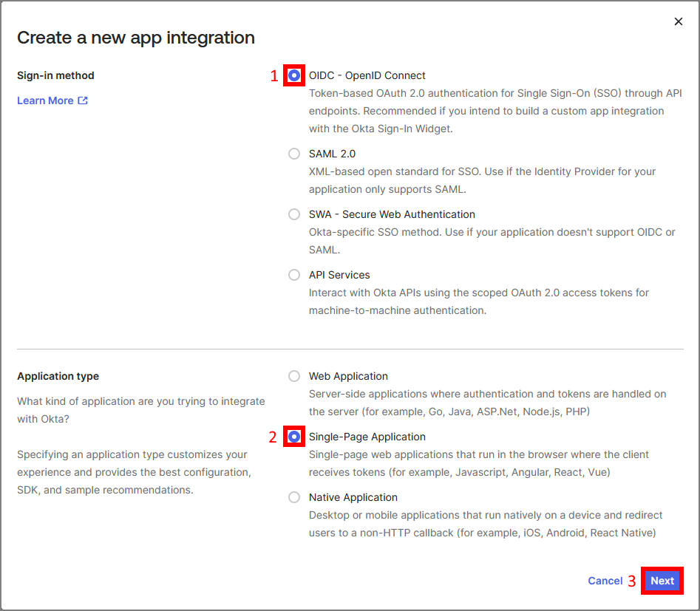Choose the Single-Page Application radio button
This screenshot has width=700, height=611.
(x=294, y=437)
